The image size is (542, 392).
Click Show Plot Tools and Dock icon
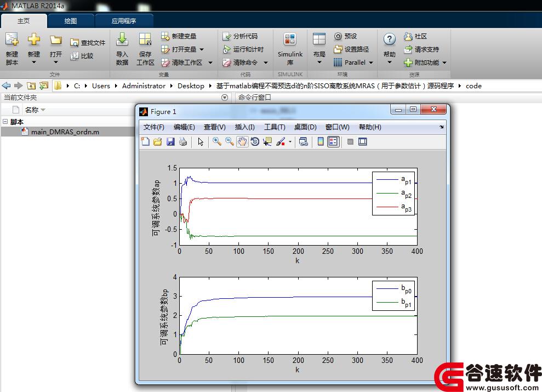[x=363, y=141]
